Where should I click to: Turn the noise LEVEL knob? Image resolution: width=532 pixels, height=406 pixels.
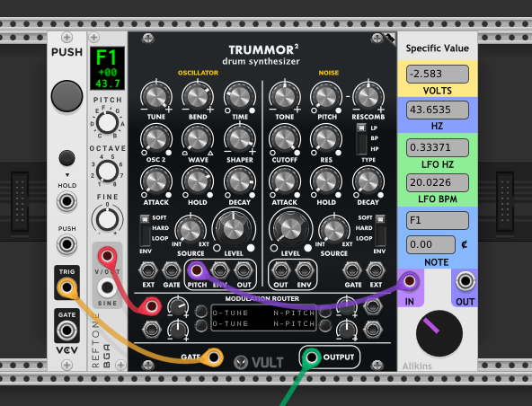pos(291,229)
